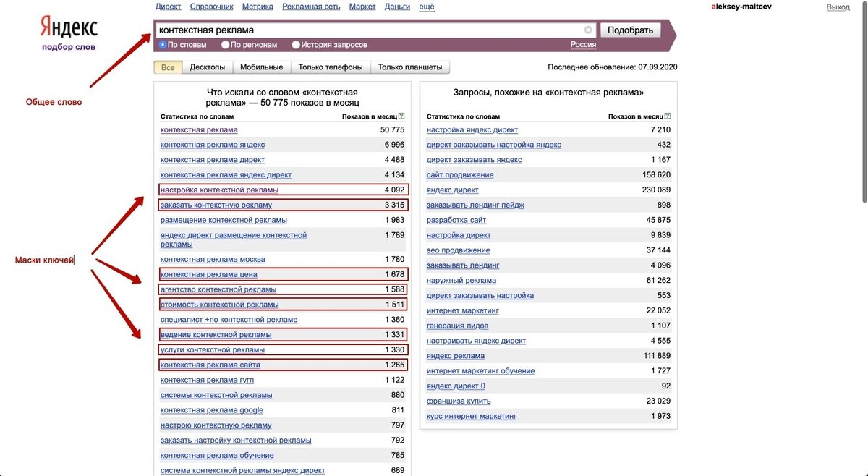The width and height of the screenshot is (868, 476).
Task: Switch to the 'Десктопы' tab
Action: tap(208, 66)
